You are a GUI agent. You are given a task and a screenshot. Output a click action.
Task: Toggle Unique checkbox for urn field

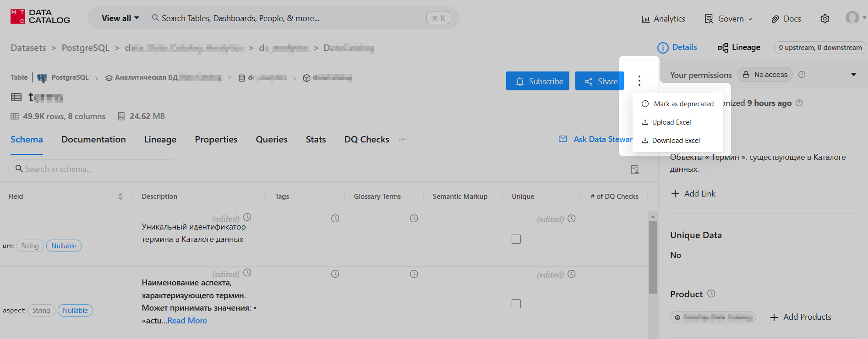point(516,239)
